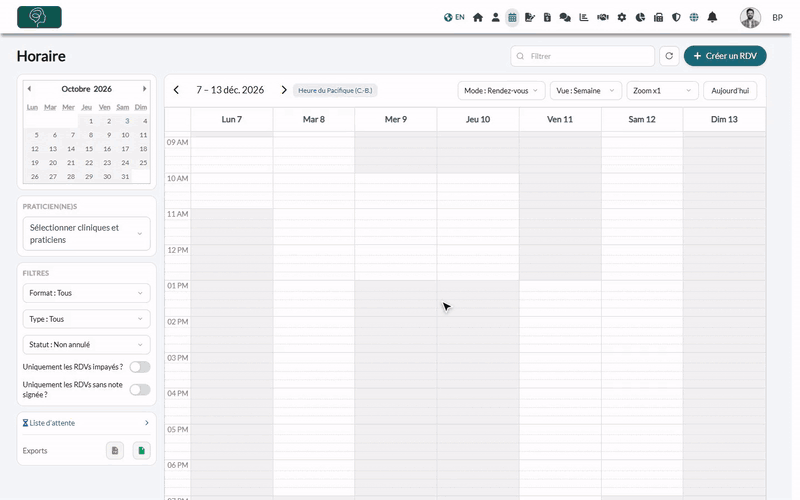Select the Lun 7 column header
Screen dimensions: 800x500
click(x=232, y=119)
